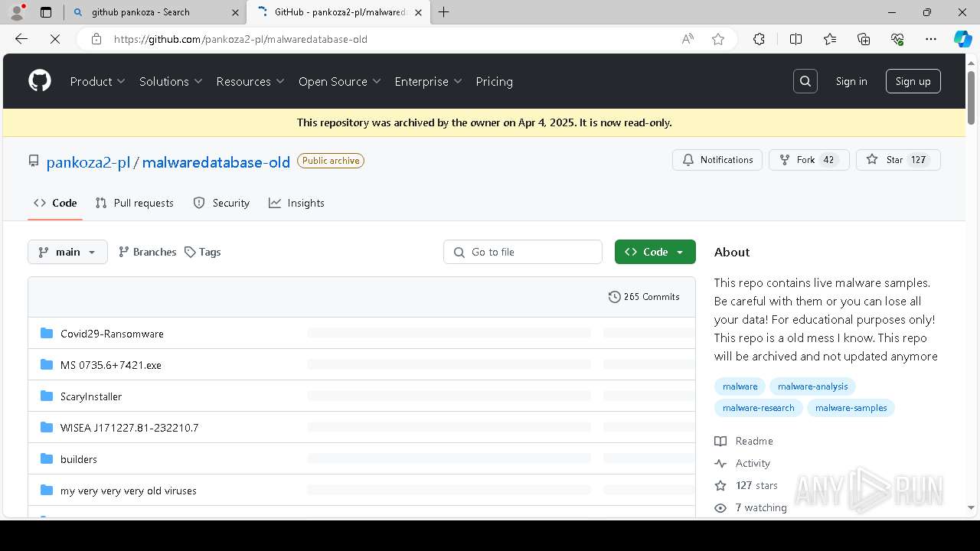Click the builders folder icon
The width and height of the screenshot is (980, 551).
tap(47, 458)
